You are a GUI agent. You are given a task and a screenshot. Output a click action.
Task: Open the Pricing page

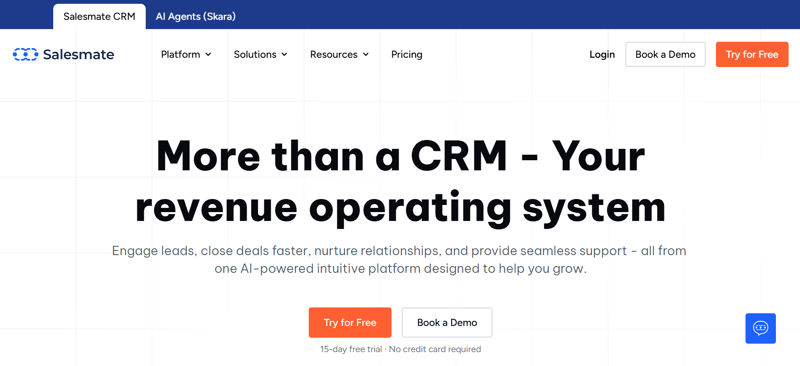(x=407, y=54)
